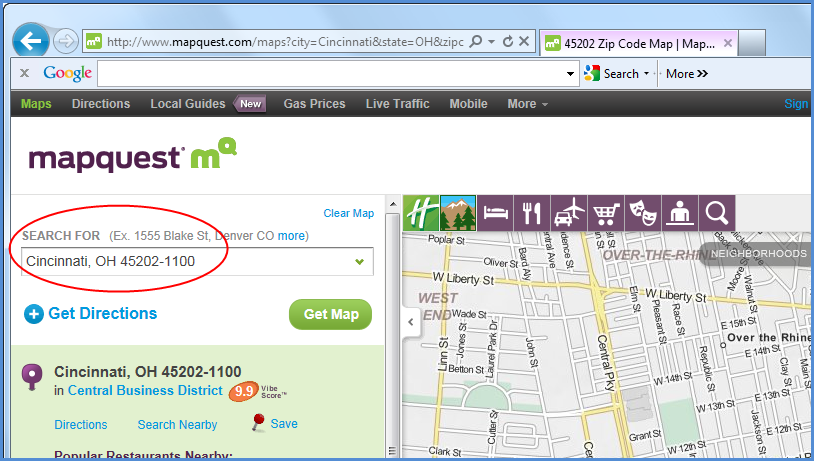
Task: Open the Gas Prices menu item
Action: [x=314, y=104]
